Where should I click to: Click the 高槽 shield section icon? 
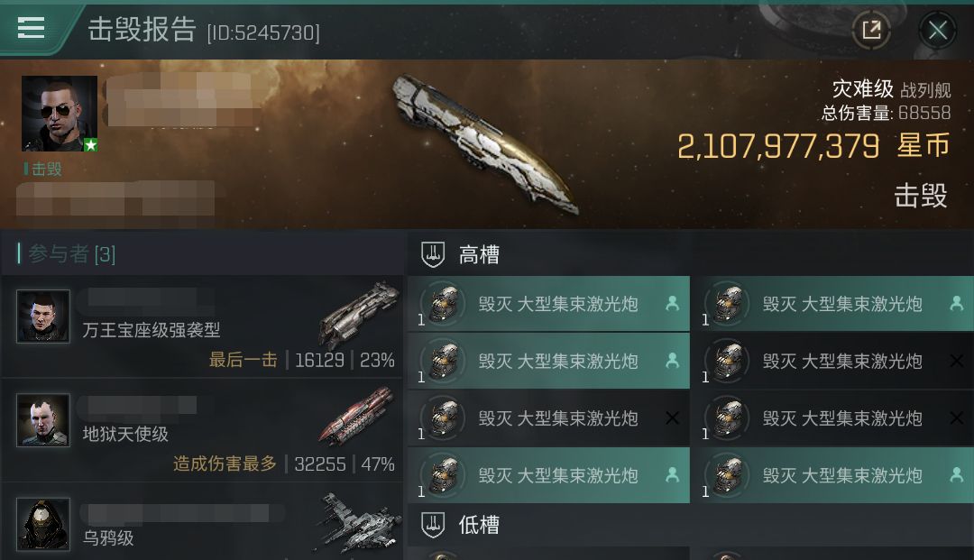[x=433, y=254]
